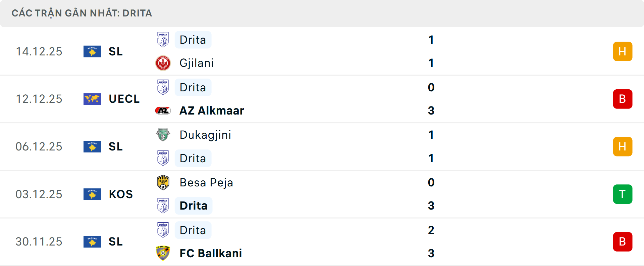Viewport: 644px width, 266px height.
Task: Select the KOS competition label
Action: (x=121, y=194)
